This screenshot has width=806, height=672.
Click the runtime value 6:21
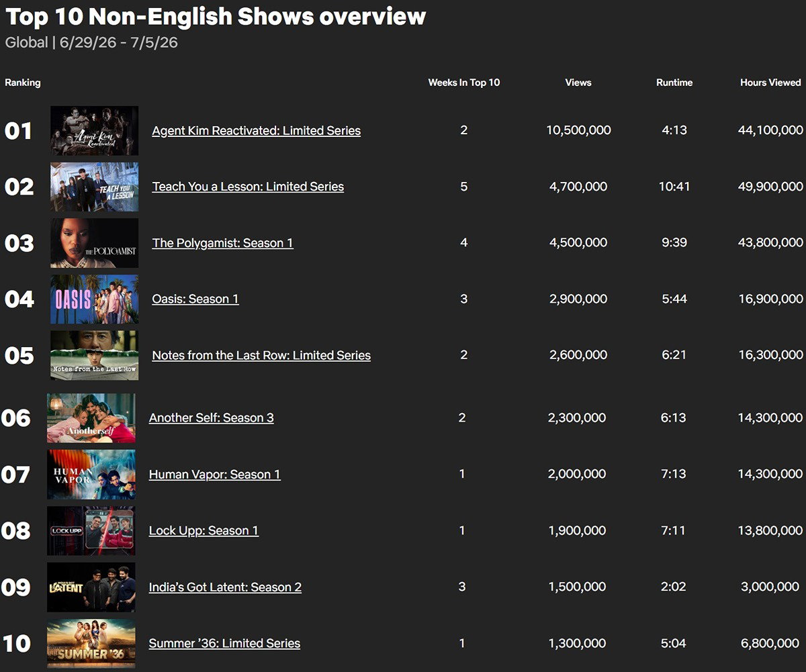tap(674, 354)
